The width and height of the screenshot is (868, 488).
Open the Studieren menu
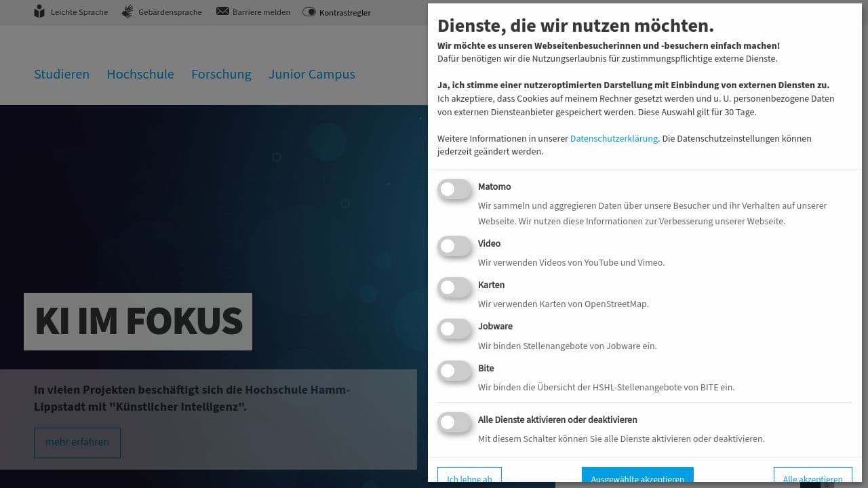62,75
